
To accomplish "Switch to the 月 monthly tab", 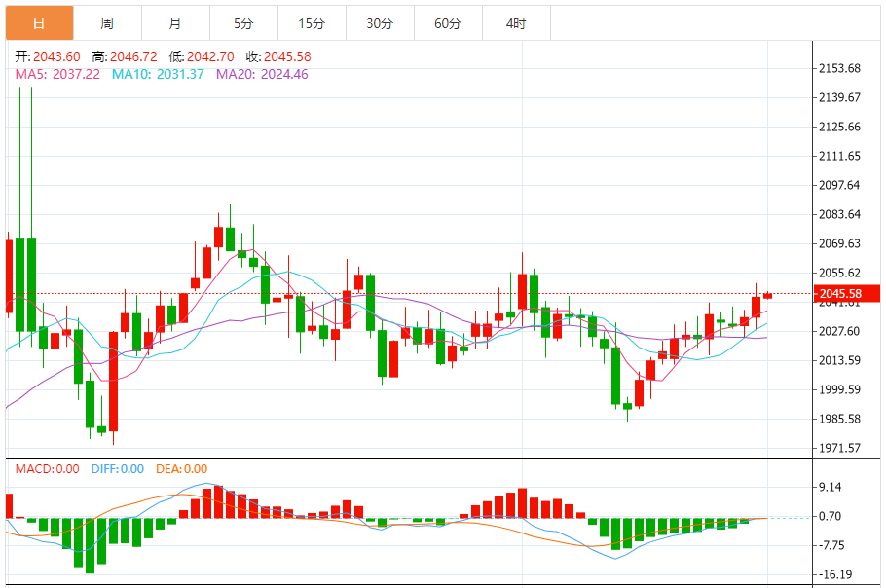I will [175, 23].
